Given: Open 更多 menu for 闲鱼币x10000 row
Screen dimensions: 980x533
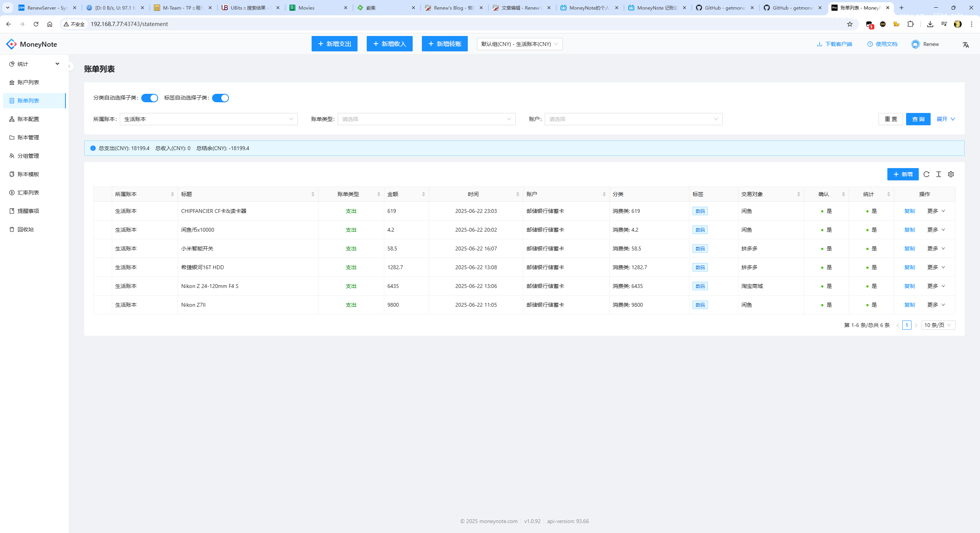Looking at the screenshot, I should pyautogui.click(x=936, y=230).
